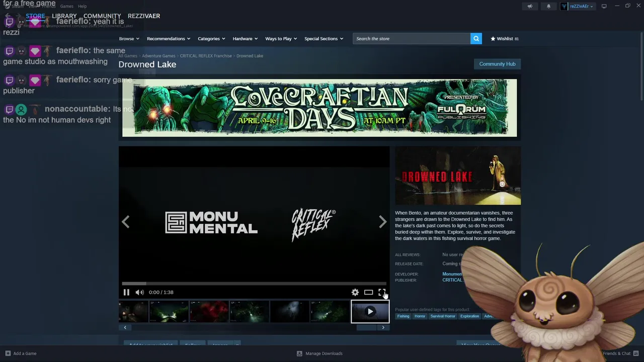
Task: Expand the Special Sections dropdown
Action: point(324,39)
